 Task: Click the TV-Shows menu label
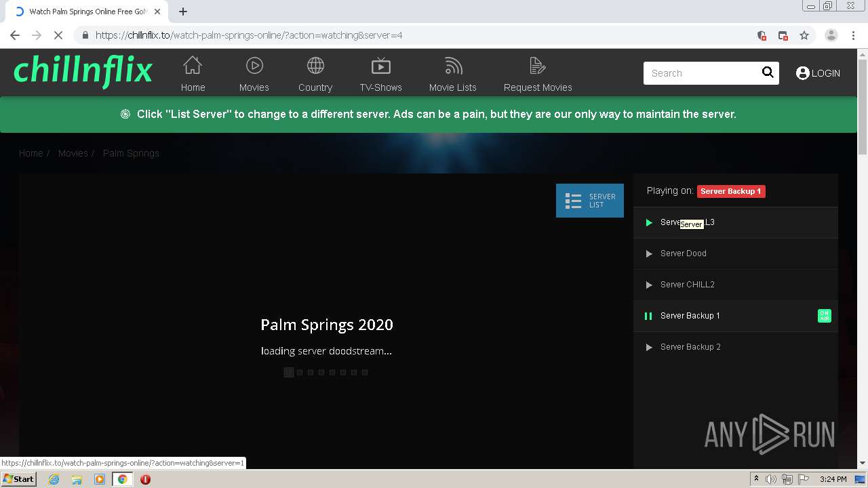[x=381, y=87]
